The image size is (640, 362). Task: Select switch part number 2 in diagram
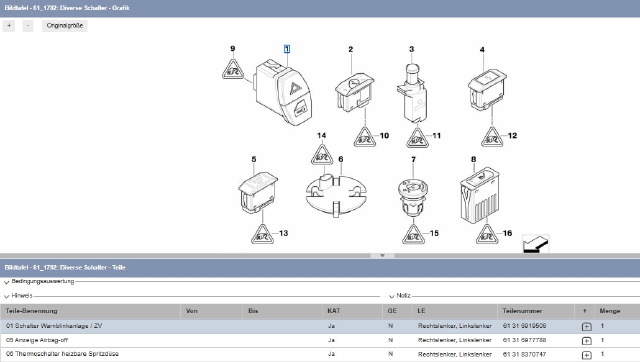click(x=354, y=92)
